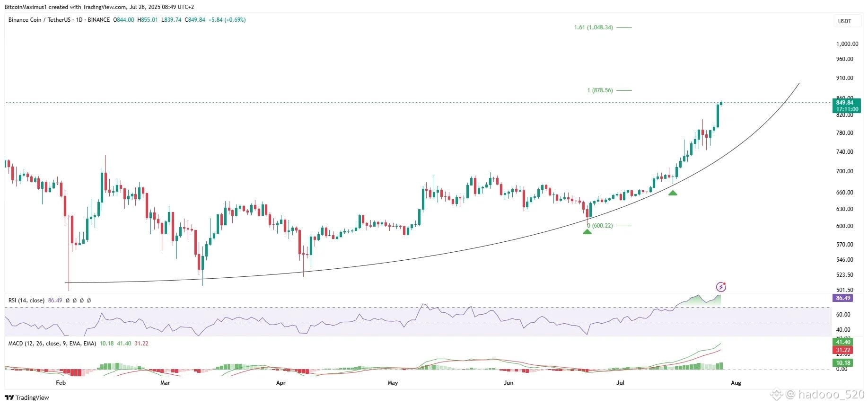Click the 40.00 RSI axis label
Image resolution: width=868 pixels, height=406 pixels.
[843, 330]
